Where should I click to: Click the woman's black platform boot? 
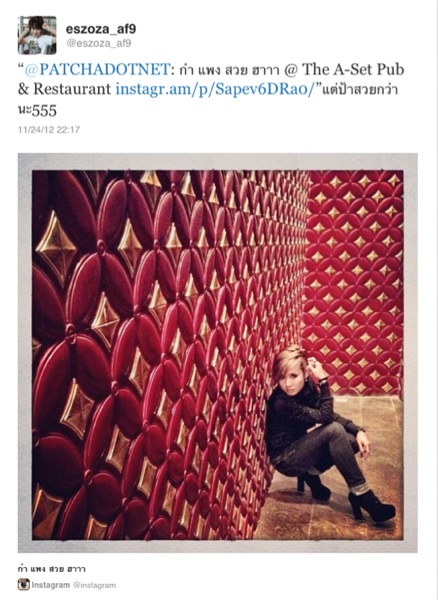371,505
